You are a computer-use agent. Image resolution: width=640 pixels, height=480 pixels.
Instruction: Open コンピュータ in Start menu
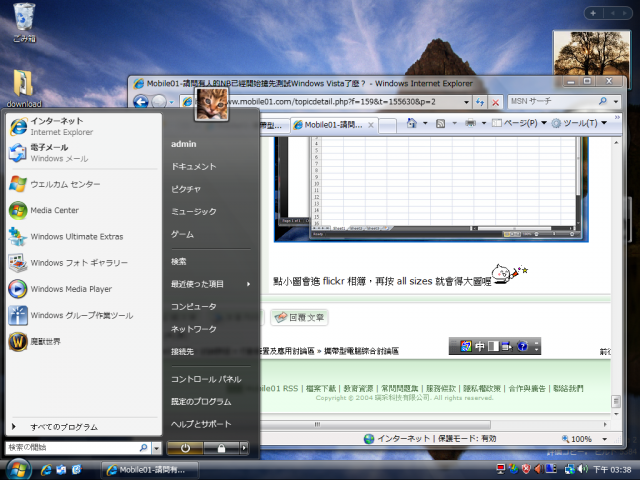pyautogui.click(x=193, y=306)
